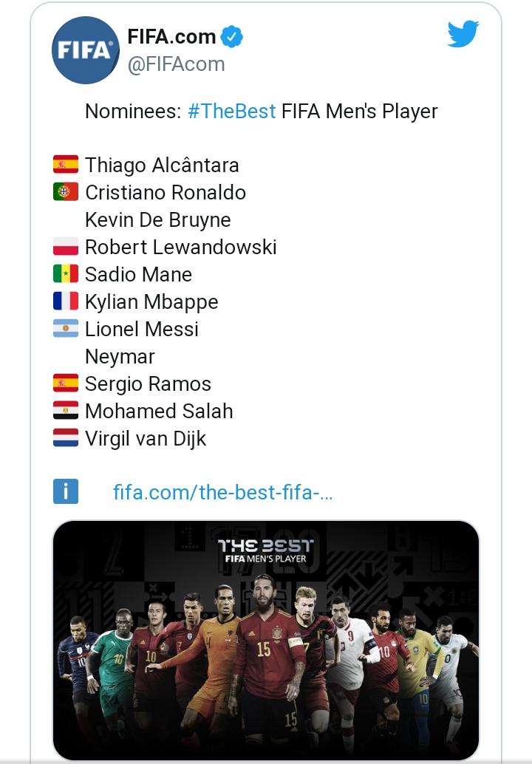Click the Argentina flag beside Lionel Messi
This screenshot has height=764, width=532.
(66, 329)
